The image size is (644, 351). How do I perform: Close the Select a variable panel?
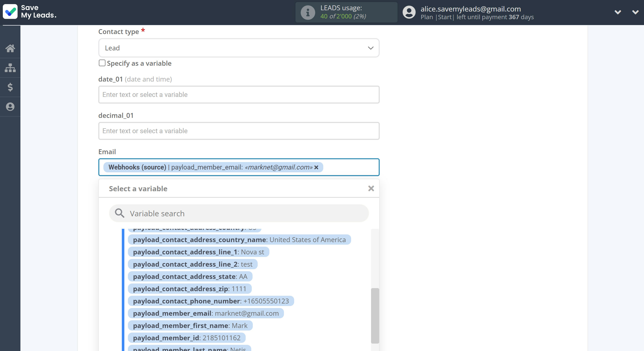click(x=371, y=188)
